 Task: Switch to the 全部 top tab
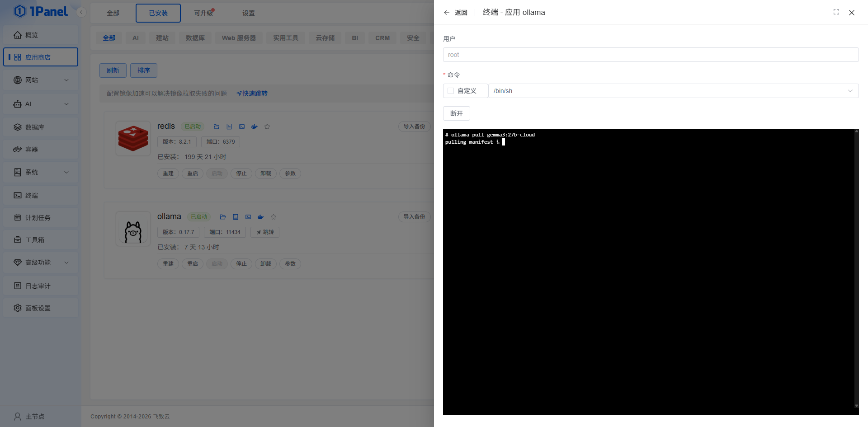click(113, 13)
